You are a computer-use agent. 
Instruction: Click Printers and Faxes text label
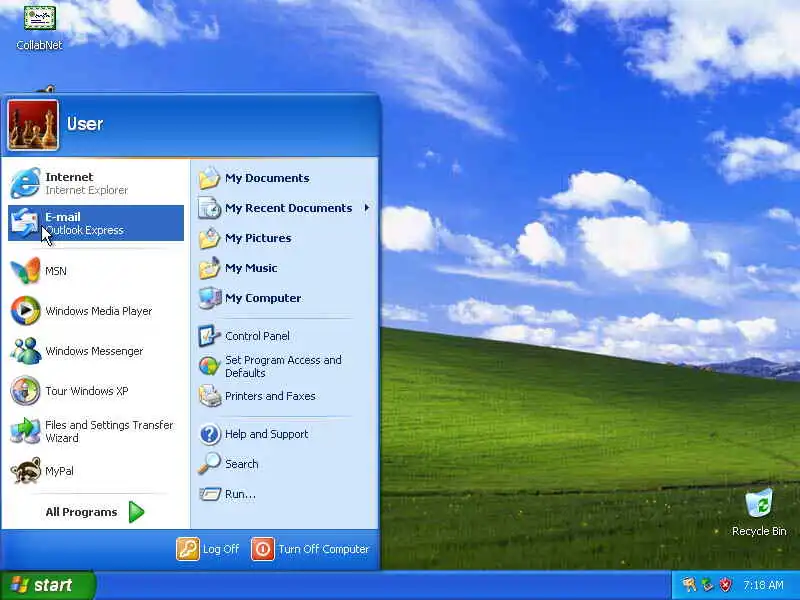[x=270, y=396]
